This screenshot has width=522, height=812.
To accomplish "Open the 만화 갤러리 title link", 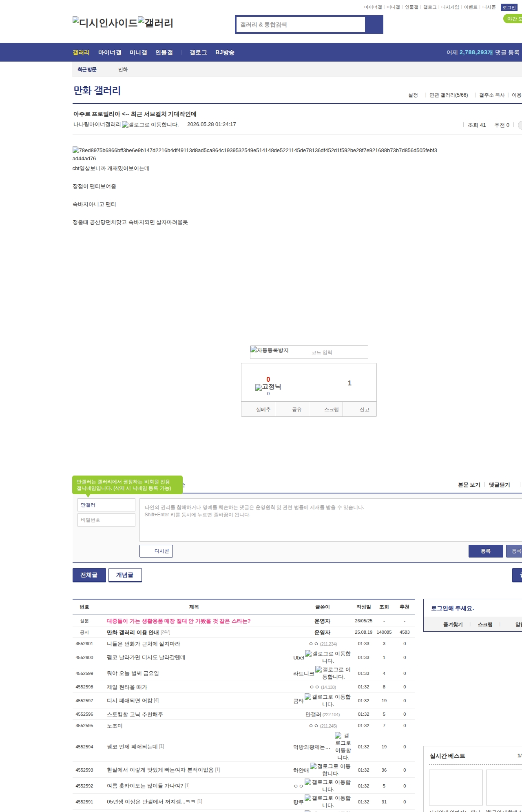I will [97, 91].
